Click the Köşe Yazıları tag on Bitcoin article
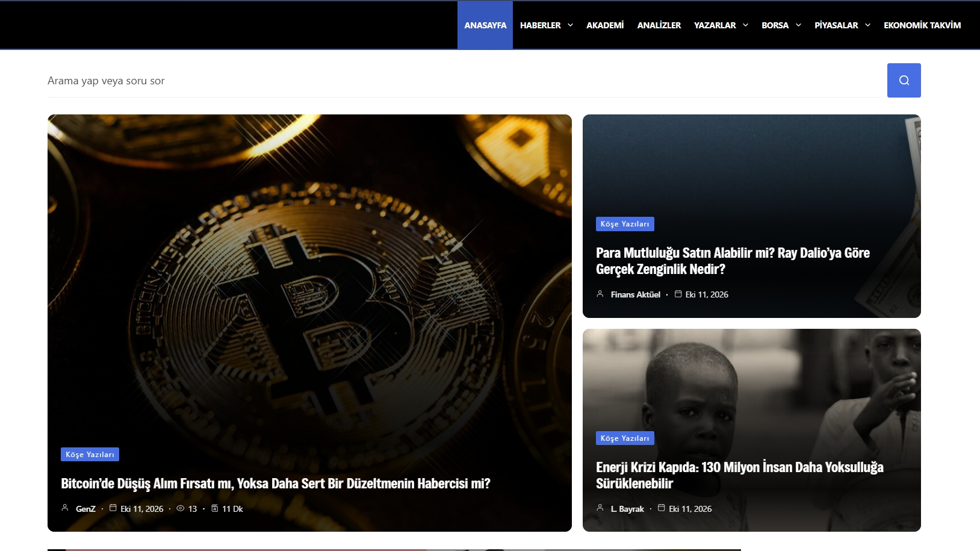 pyautogui.click(x=90, y=455)
